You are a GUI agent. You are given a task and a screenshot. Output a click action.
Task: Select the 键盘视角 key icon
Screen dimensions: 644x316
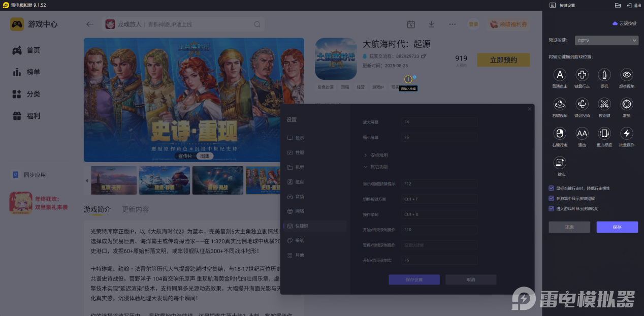[x=582, y=104]
